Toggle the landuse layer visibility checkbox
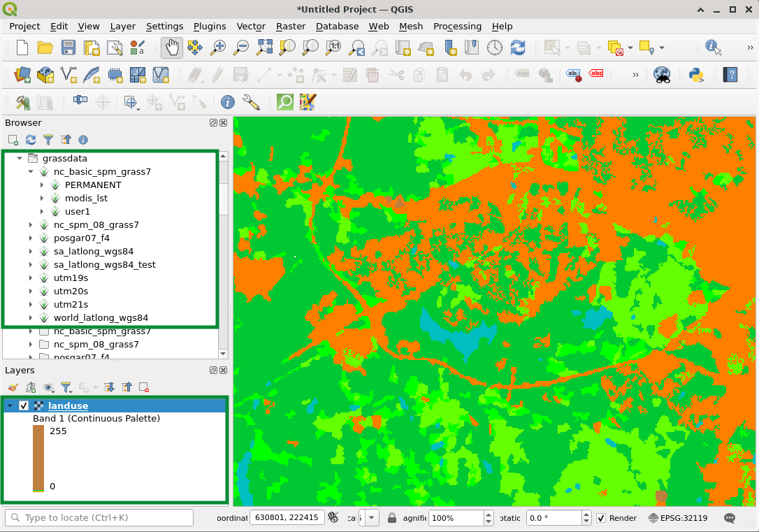This screenshot has width=759, height=532. tap(24, 406)
